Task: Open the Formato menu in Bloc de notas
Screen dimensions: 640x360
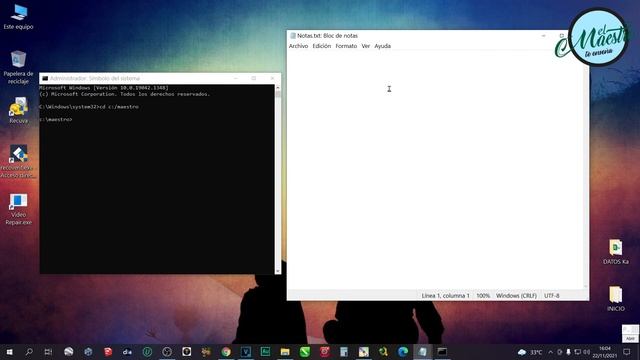Action: pos(346,46)
